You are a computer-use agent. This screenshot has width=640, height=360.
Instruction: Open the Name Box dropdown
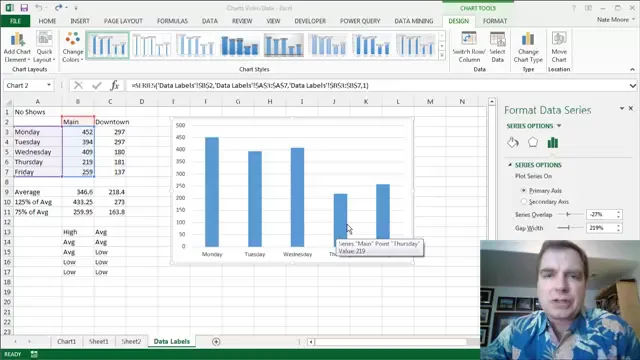49,85
